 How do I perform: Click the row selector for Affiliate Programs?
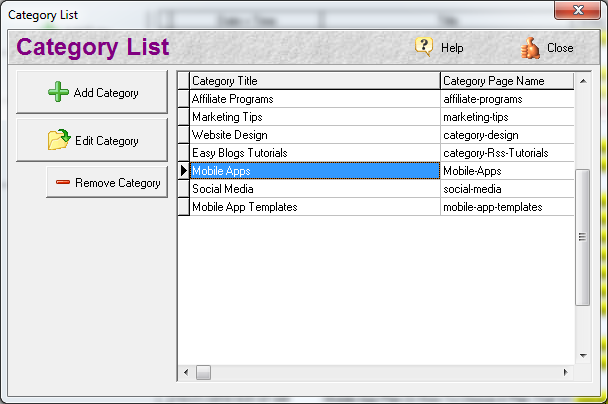(183, 99)
